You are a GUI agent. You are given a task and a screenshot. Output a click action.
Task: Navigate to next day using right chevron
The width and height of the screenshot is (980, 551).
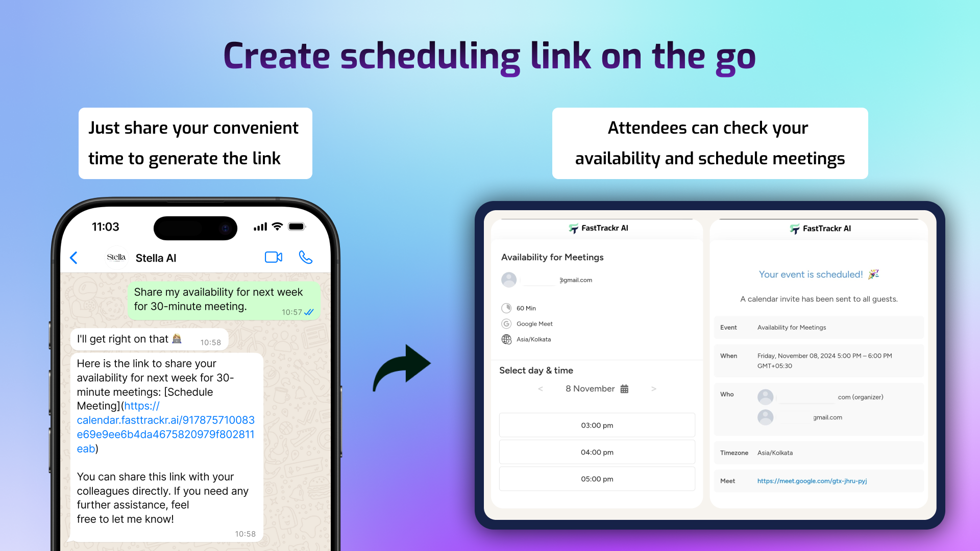click(653, 388)
